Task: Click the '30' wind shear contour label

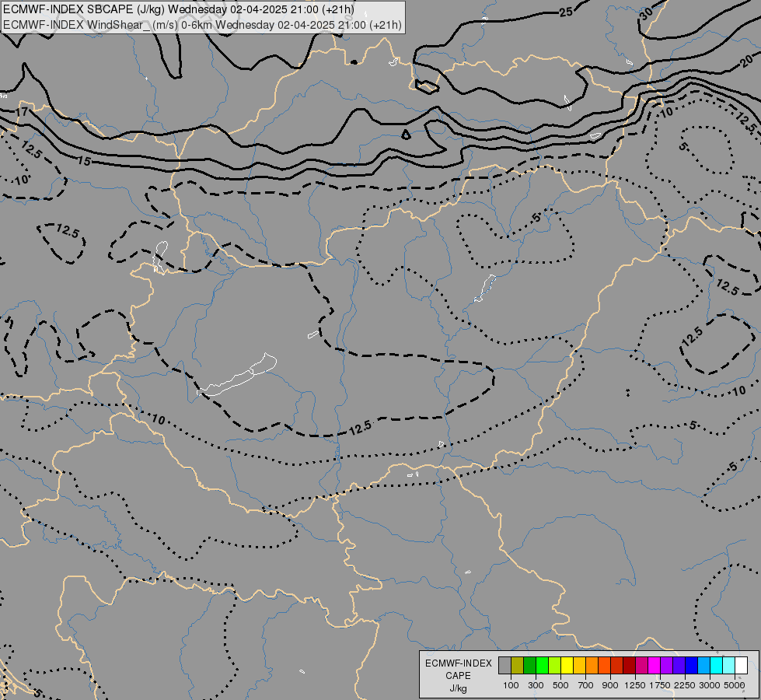Action: [646, 14]
